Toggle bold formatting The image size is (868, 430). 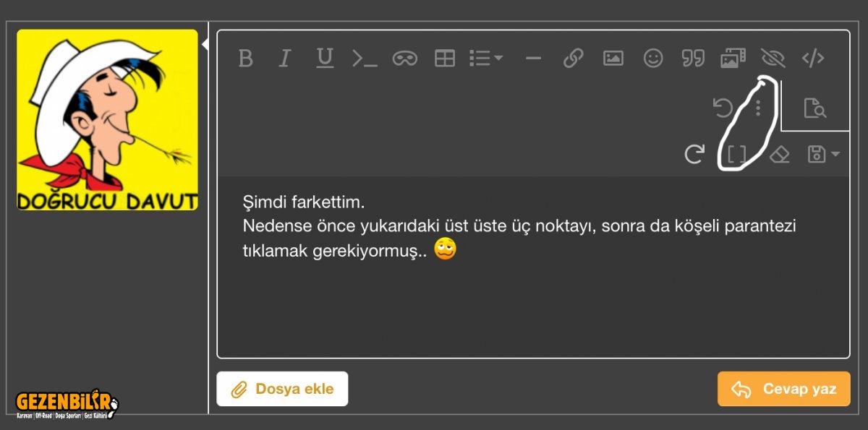coord(245,58)
